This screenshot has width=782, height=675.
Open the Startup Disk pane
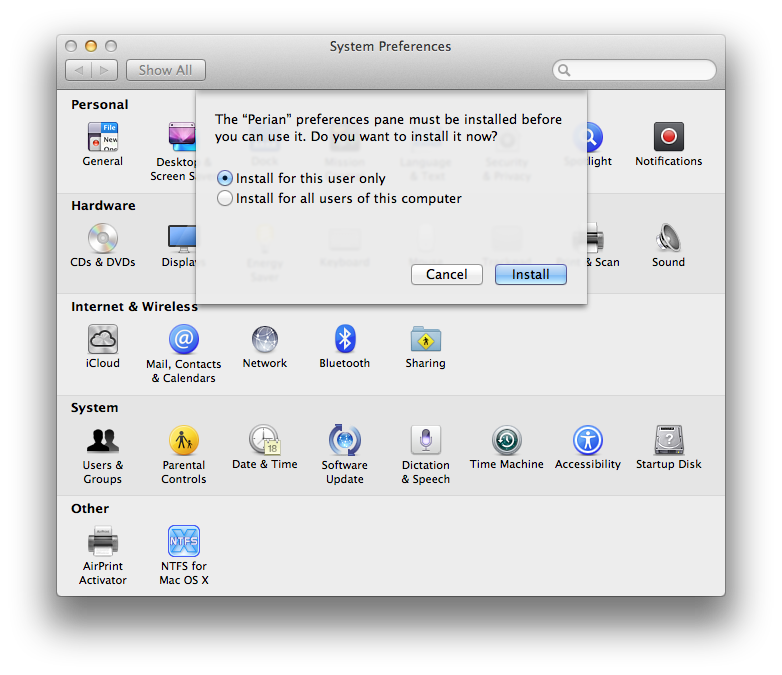click(669, 441)
